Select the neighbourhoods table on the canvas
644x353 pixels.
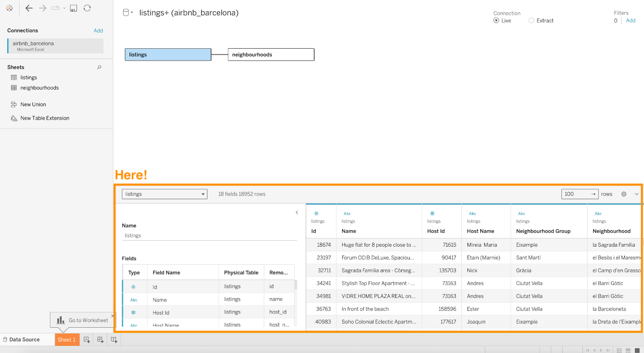[271, 55]
